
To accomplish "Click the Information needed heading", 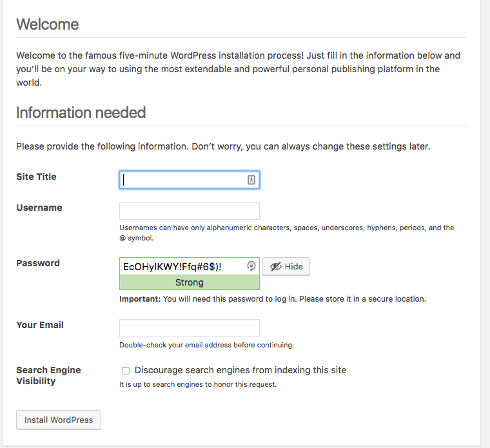I will (81, 113).
